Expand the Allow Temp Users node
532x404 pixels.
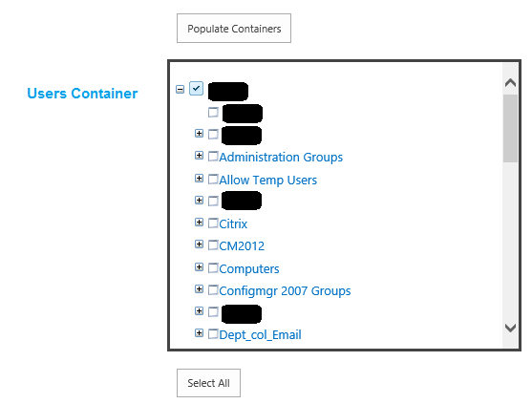200,178
